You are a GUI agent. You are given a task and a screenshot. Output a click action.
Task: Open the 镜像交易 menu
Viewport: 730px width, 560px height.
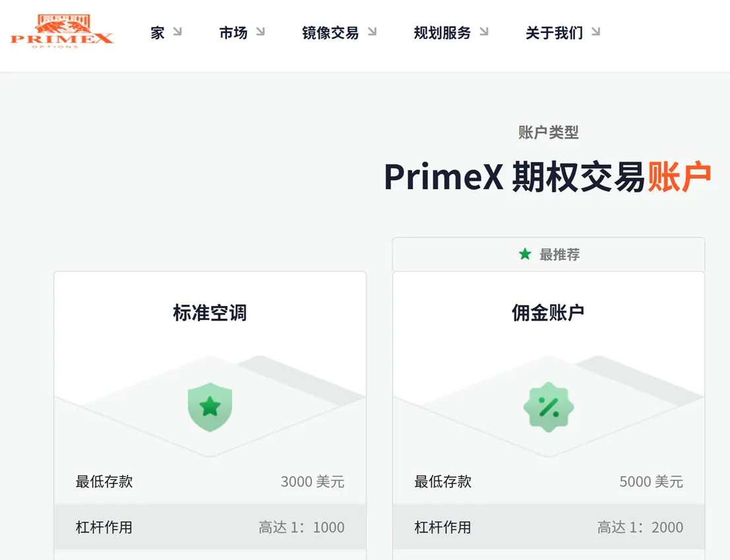330,32
